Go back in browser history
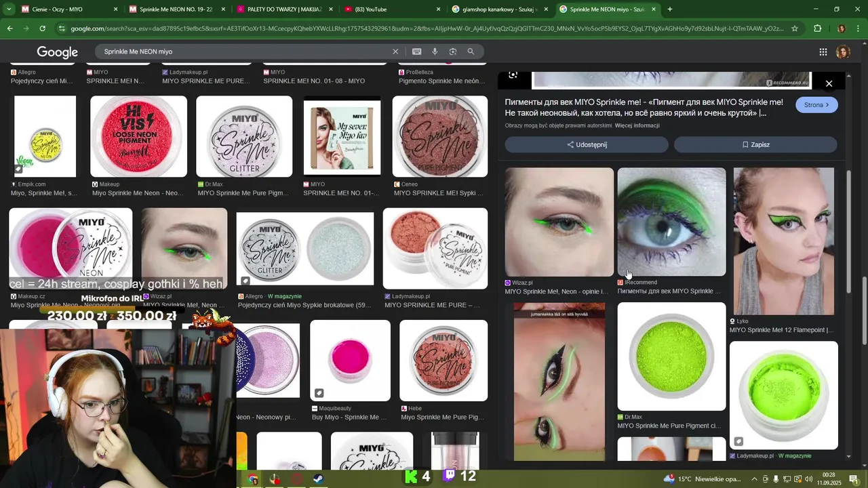 (x=9, y=28)
